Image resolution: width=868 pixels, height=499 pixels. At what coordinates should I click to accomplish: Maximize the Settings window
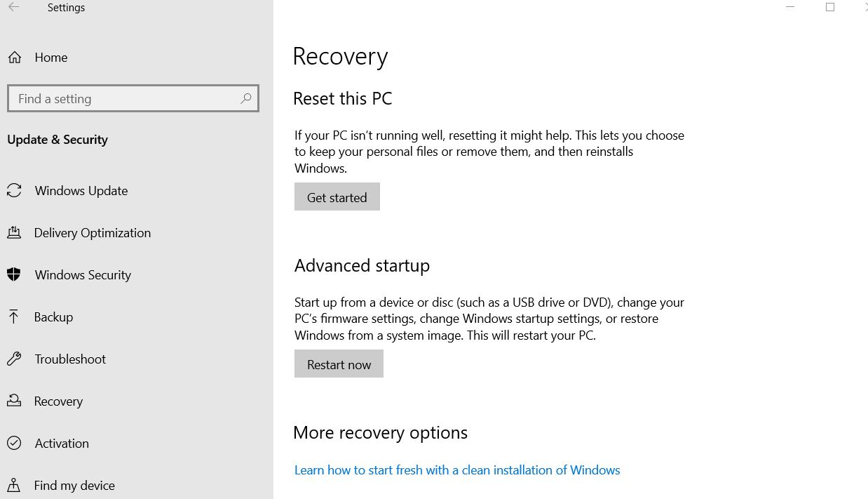[830, 8]
